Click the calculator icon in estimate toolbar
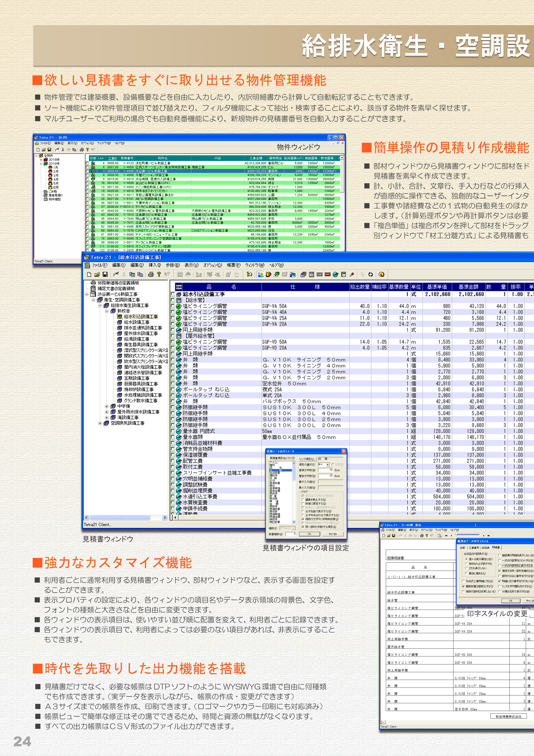 pyautogui.click(x=311, y=275)
